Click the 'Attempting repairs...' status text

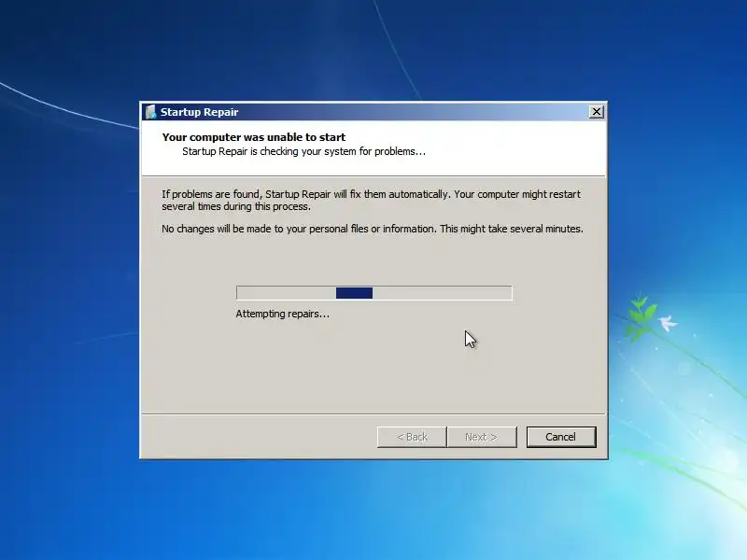283,314
